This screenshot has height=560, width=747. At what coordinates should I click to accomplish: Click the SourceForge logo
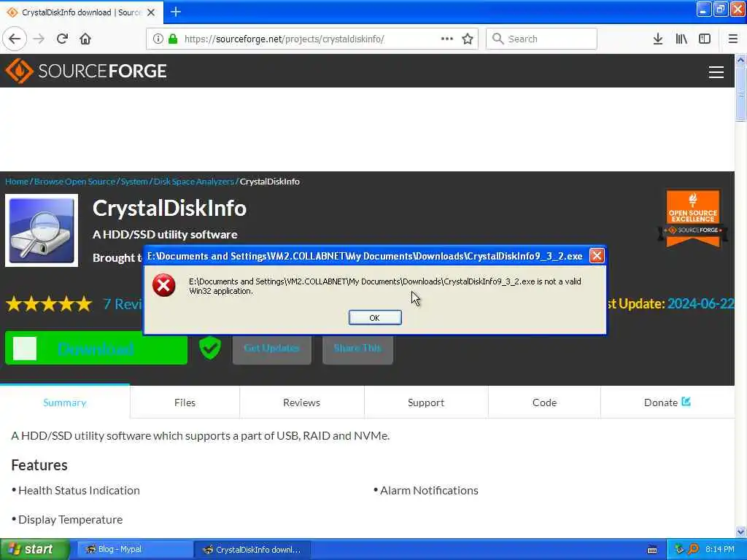point(86,71)
